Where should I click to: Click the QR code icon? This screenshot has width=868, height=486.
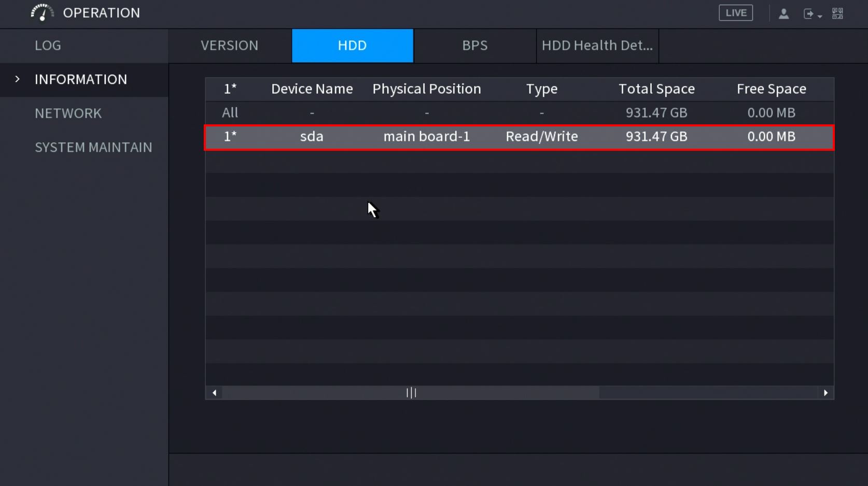(837, 13)
